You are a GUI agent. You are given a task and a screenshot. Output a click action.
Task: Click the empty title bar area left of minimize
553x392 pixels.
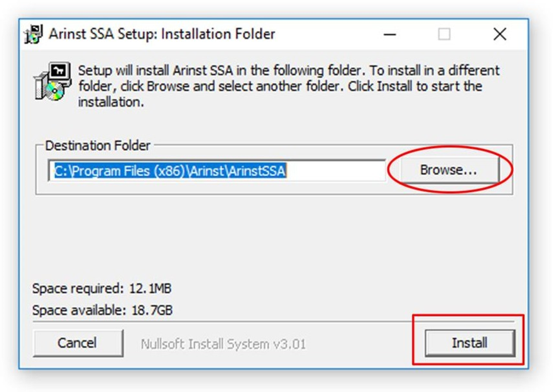click(327, 35)
